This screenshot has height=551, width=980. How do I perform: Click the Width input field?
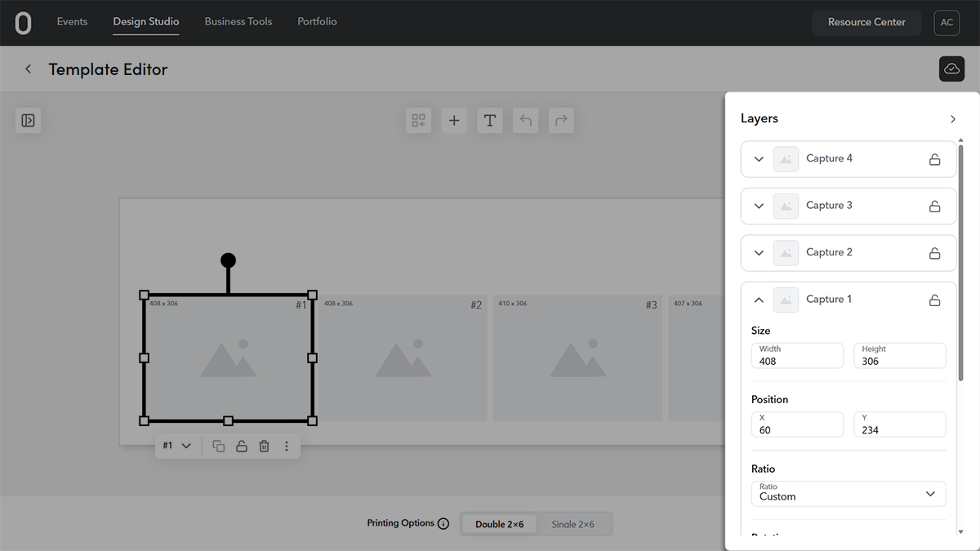click(797, 355)
